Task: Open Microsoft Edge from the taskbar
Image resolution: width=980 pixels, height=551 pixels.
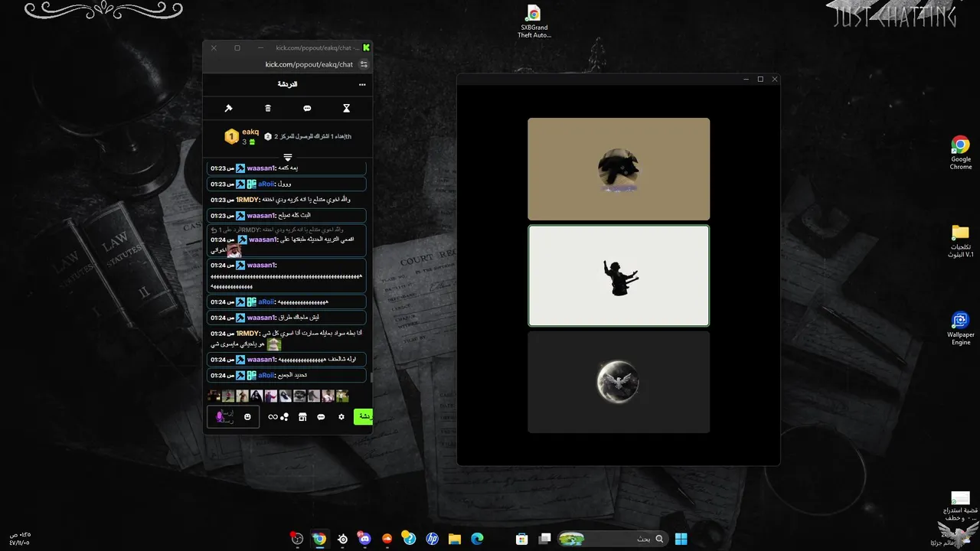Action: click(477, 539)
